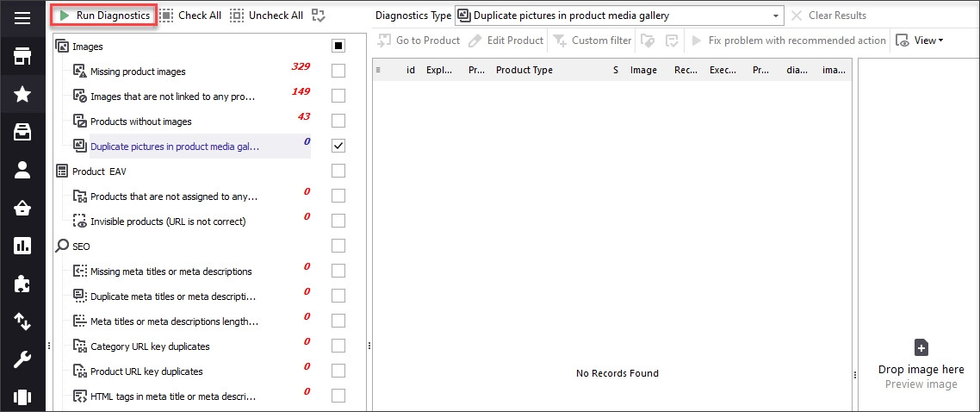Select Invisible products (URL is not correct)
980x412 pixels.
(x=168, y=222)
